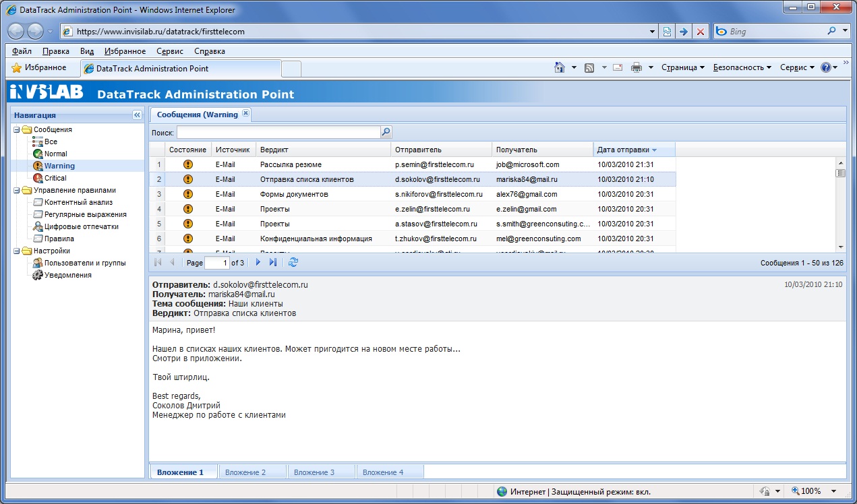Collapse the Настройки tree folder
The image size is (857, 504).
click(x=16, y=251)
